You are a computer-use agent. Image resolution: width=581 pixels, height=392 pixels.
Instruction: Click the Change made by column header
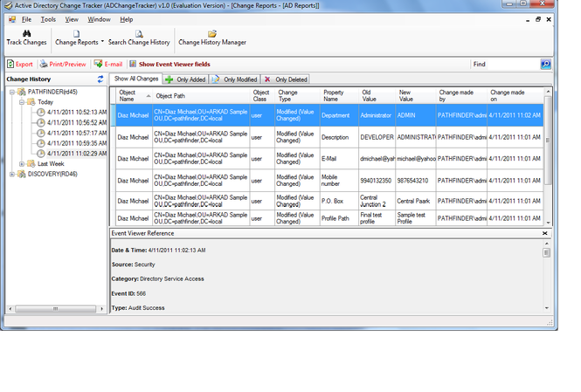coord(461,95)
